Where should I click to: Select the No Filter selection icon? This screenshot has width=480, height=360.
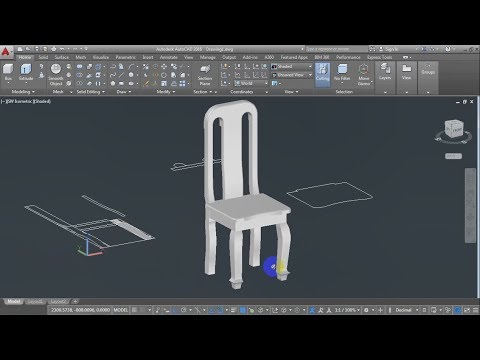point(342,72)
